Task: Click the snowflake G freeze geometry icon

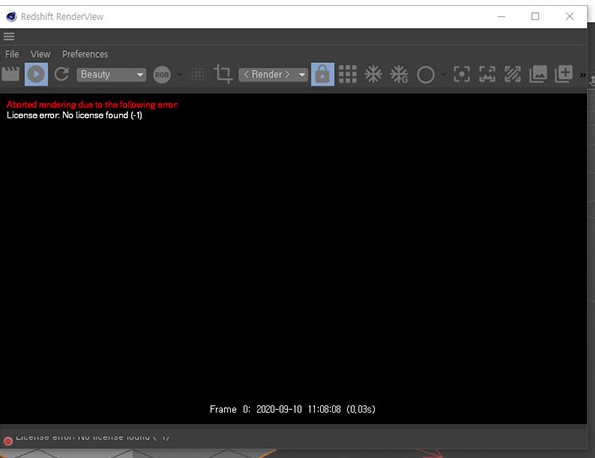Action: click(x=399, y=74)
